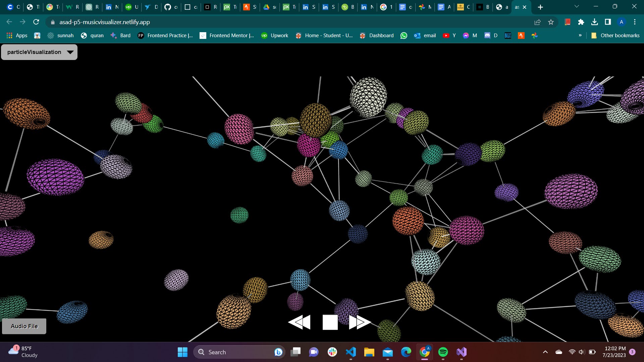Viewport: 644px width, 362px height.
Task: Open the new tab button
Action: coord(540,7)
